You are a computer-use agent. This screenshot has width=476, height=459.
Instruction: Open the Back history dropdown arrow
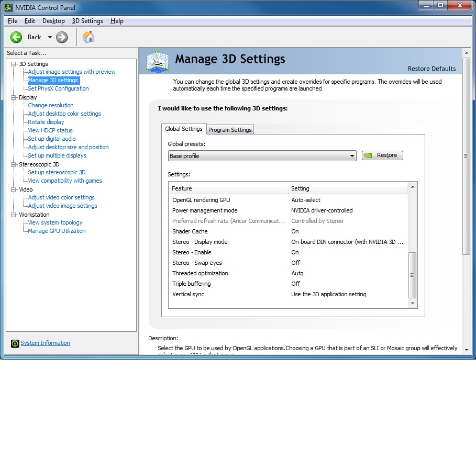[50, 37]
